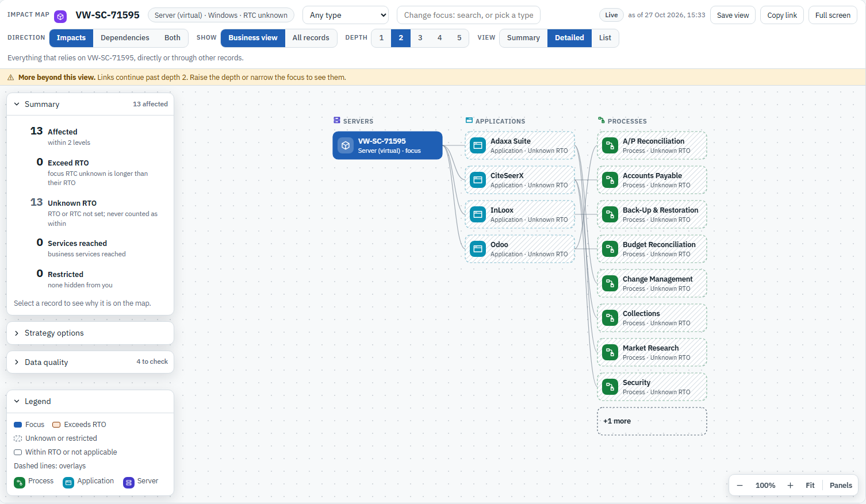Show All records
The image size is (866, 504).
311,38
